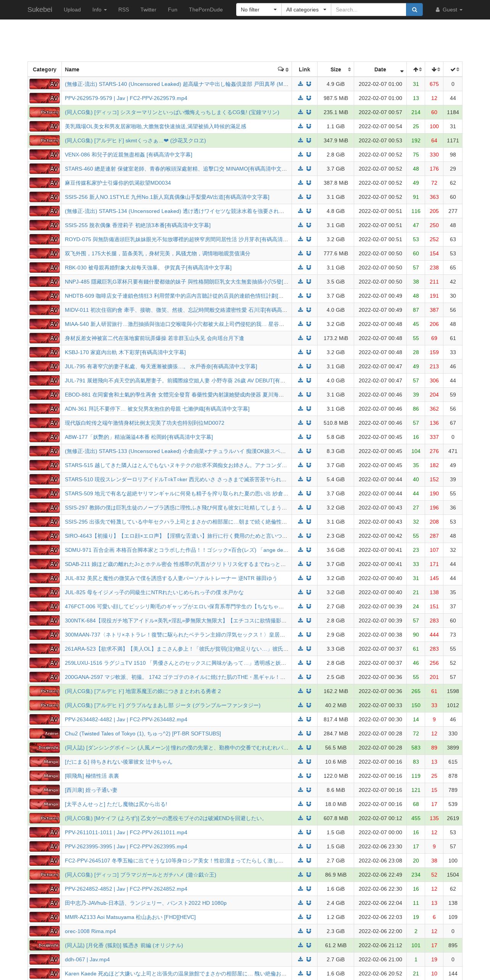Select date cell 2022-02-06 21:12
This screenshot has width=490, height=980.
tap(380, 945)
